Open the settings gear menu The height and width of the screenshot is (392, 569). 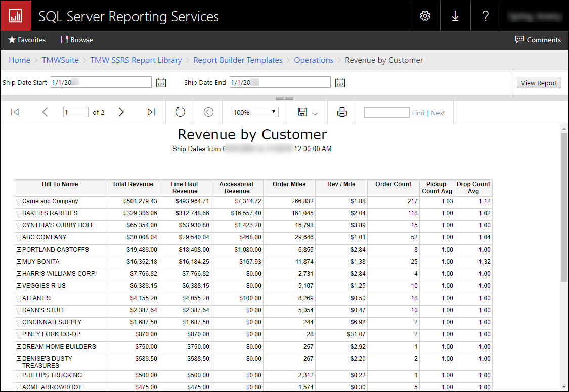(425, 16)
